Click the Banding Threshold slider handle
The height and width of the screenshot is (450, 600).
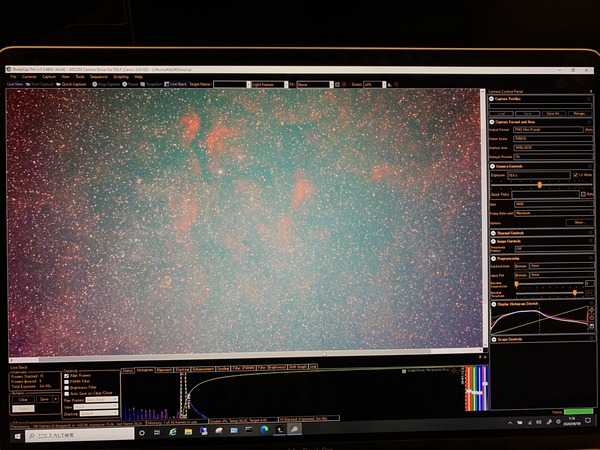pos(574,293)
